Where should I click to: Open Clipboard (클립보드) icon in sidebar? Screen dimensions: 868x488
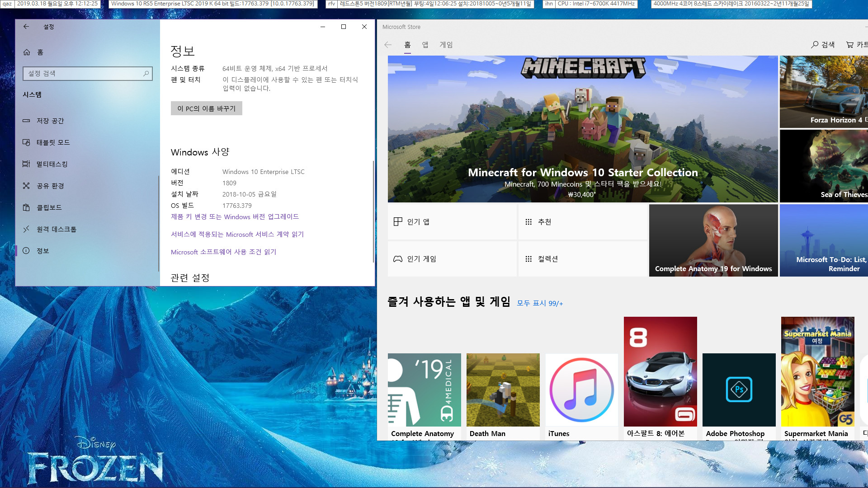coord(26,207)
